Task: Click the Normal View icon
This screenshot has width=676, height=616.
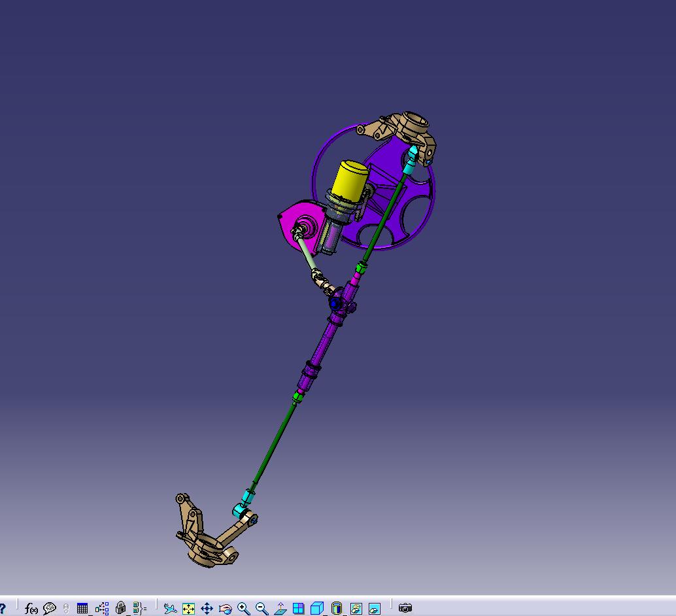Action: pos(279,608)
